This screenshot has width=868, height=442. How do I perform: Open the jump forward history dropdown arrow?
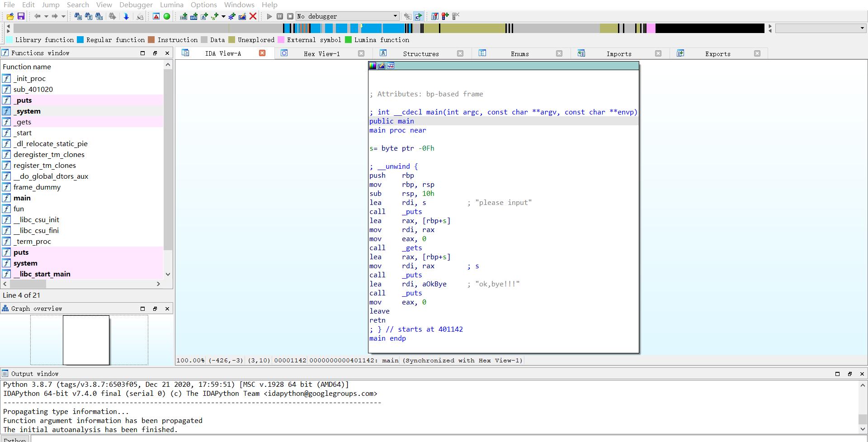click(64, 16)
